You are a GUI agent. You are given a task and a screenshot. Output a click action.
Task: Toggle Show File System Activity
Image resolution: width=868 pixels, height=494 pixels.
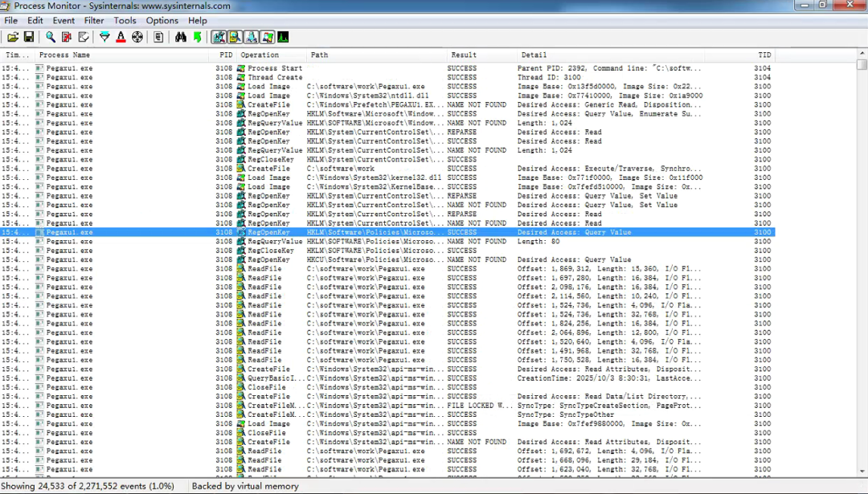235,37
